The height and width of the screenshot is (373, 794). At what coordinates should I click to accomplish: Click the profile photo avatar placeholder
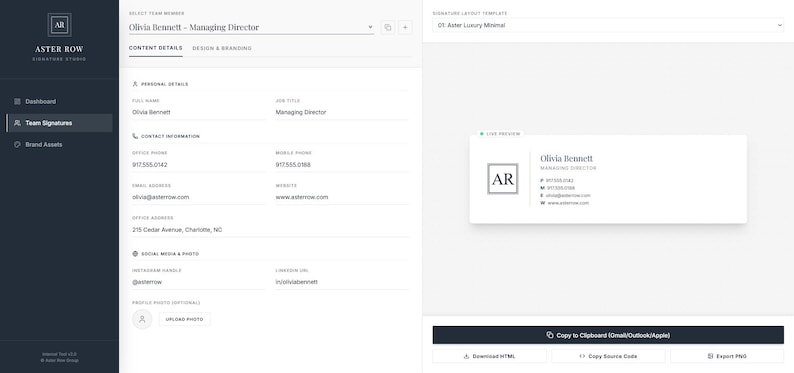click(142, 319)
